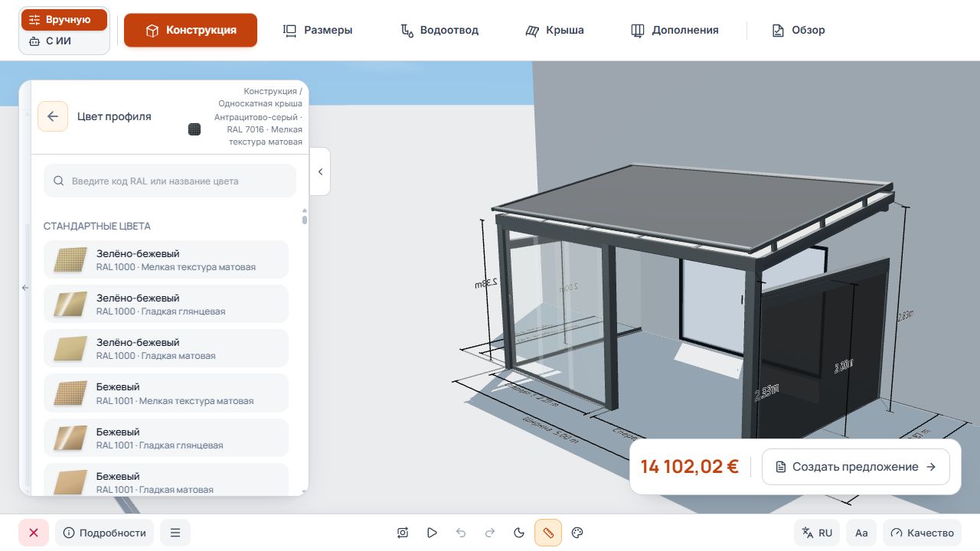
Task: Click the small left arrow beside the panel
Action: coord(24,288)
